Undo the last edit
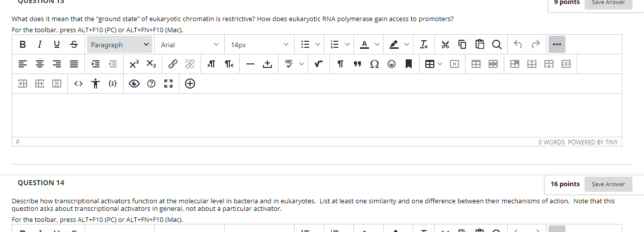Screen dimensions: 644x232 click(518, 45)
